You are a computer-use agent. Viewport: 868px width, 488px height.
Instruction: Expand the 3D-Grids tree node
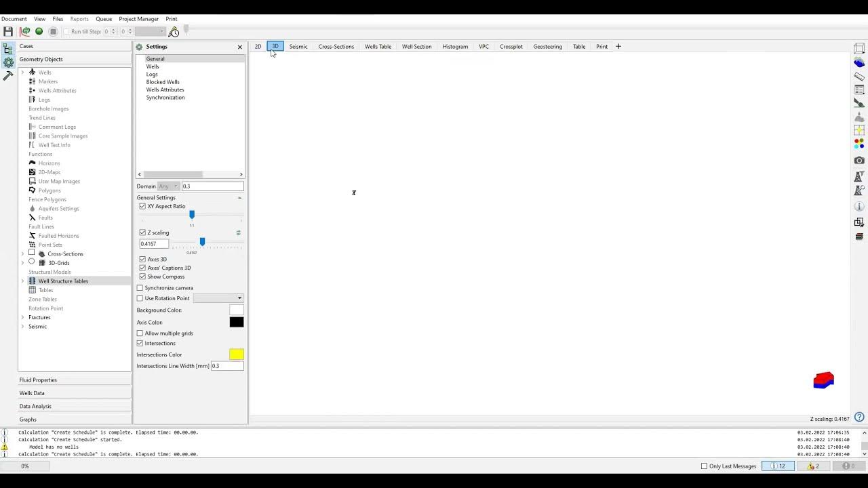click(x=22, y=262)
